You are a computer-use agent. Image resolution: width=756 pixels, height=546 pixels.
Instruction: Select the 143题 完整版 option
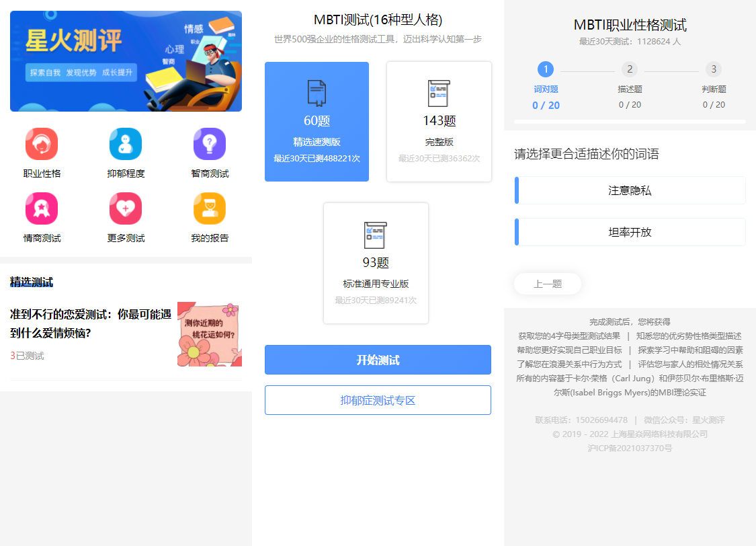pos(439,122)
